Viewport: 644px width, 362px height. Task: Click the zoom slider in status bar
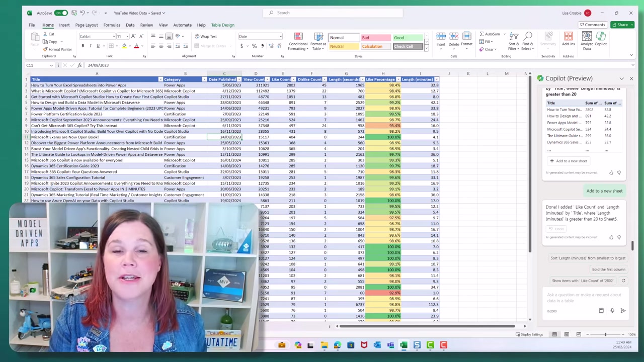click(x=605, y=334)
